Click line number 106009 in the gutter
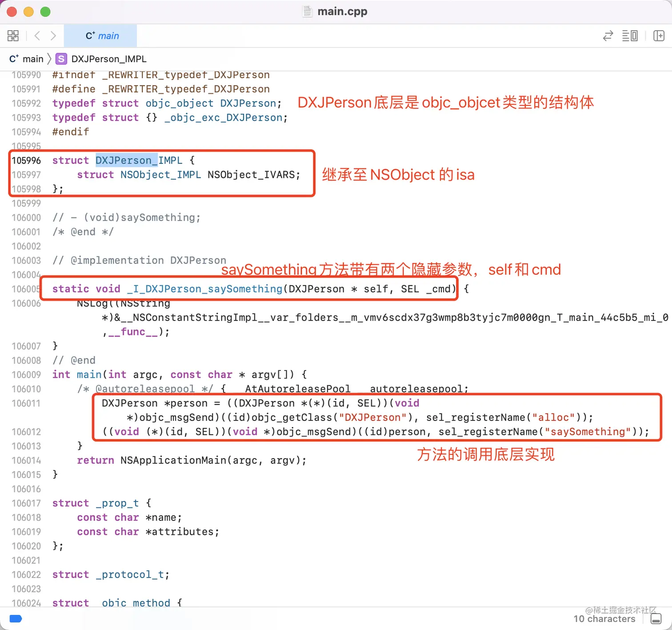672x630 pixels. (x=26, y=375)
